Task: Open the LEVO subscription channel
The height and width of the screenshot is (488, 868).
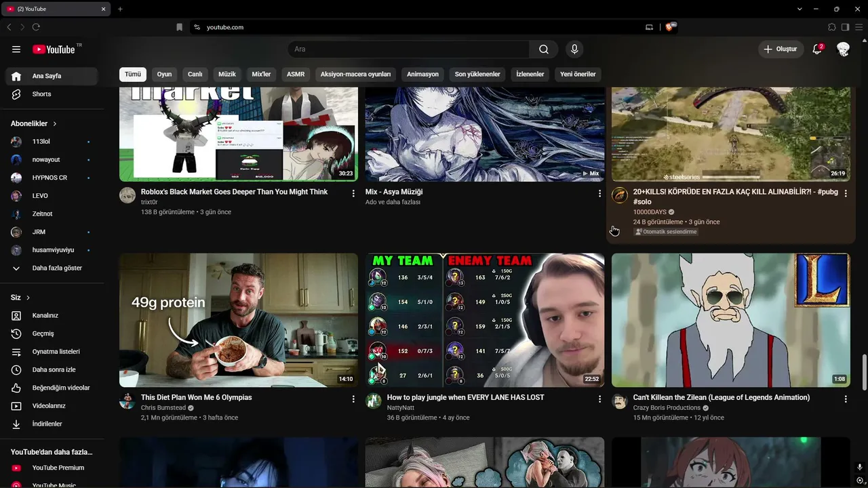Action: click(52, 196)
